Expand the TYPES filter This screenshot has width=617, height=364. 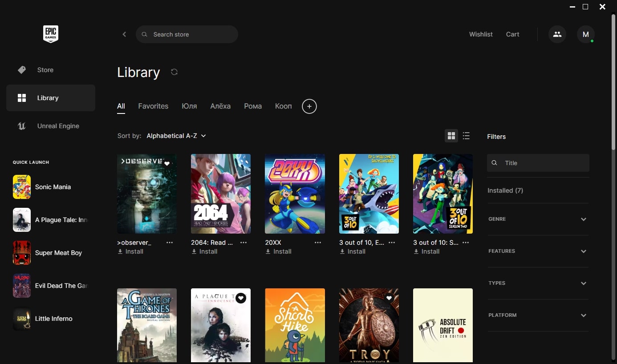(x=538, y=283)
